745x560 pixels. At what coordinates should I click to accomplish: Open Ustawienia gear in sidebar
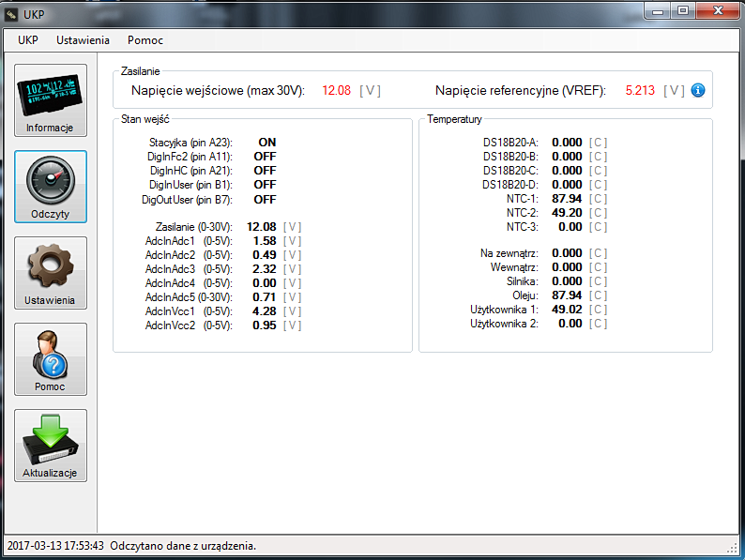pyautogui.click(x=51, y=273)
